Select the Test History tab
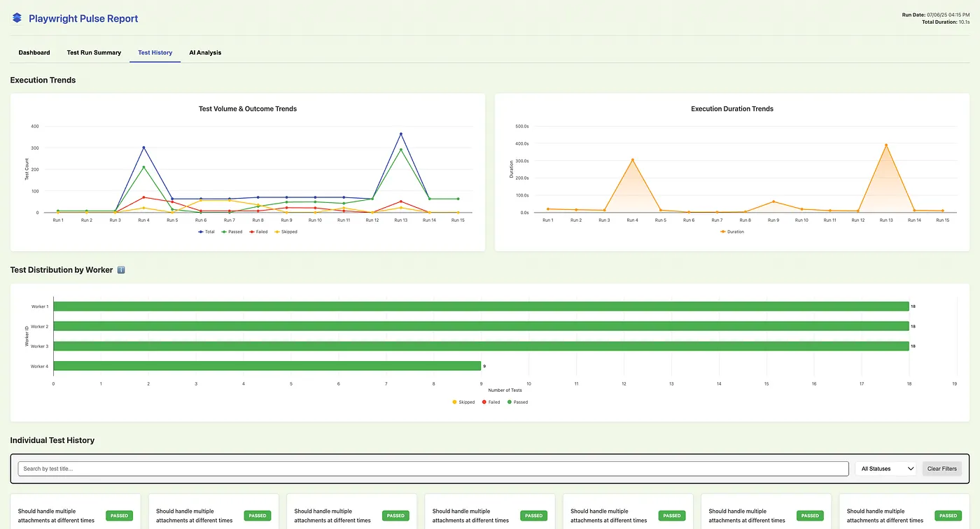The image size is (980, 529). click(155, 52)
